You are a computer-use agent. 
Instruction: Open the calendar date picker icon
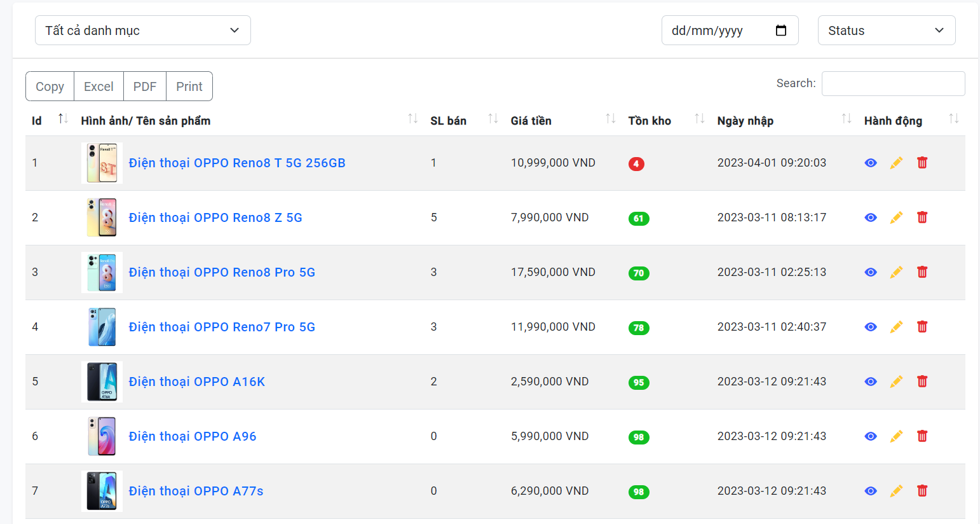(x=781, y=31)
